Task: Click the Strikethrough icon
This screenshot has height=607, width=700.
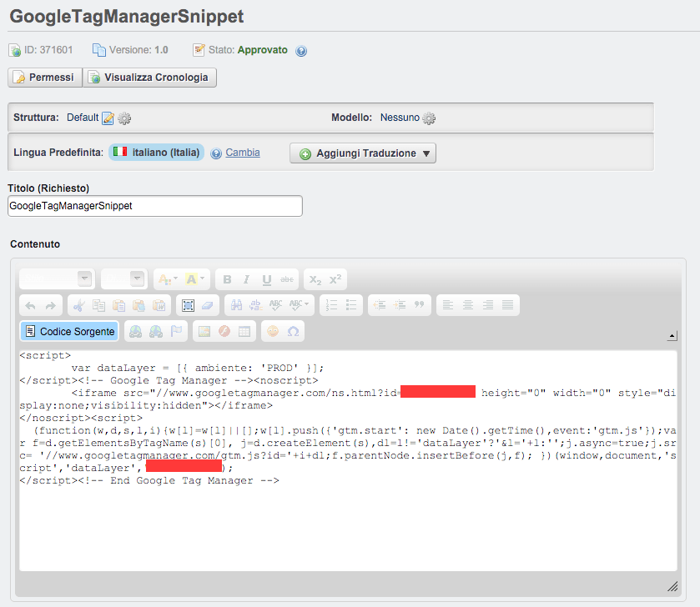Action: pos(287,279)
